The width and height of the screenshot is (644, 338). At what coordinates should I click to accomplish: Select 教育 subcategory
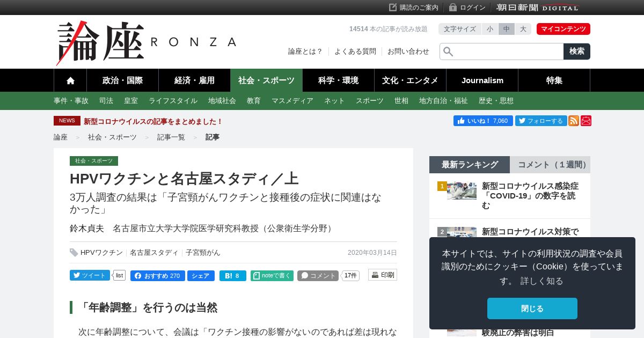(254, 101)
